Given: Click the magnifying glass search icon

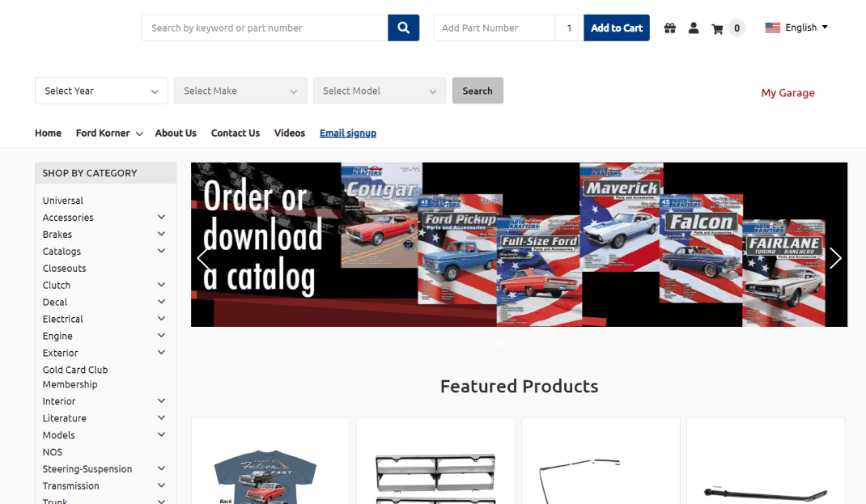Looking at the screenshot, I should pyautogui.click(x=403, y=28).
